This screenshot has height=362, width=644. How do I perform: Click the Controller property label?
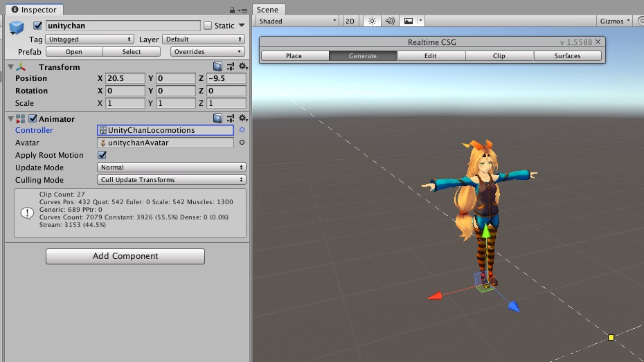(34, 130)
